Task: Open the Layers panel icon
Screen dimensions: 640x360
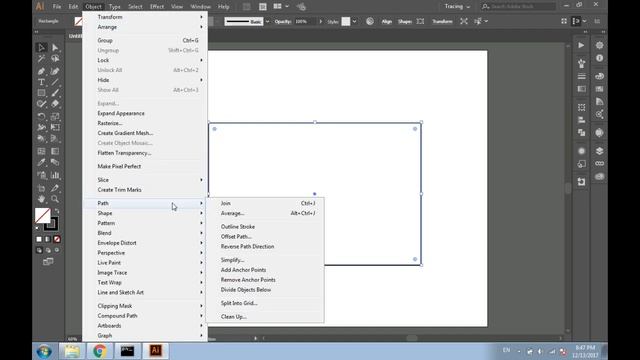Action: (599, 151)
